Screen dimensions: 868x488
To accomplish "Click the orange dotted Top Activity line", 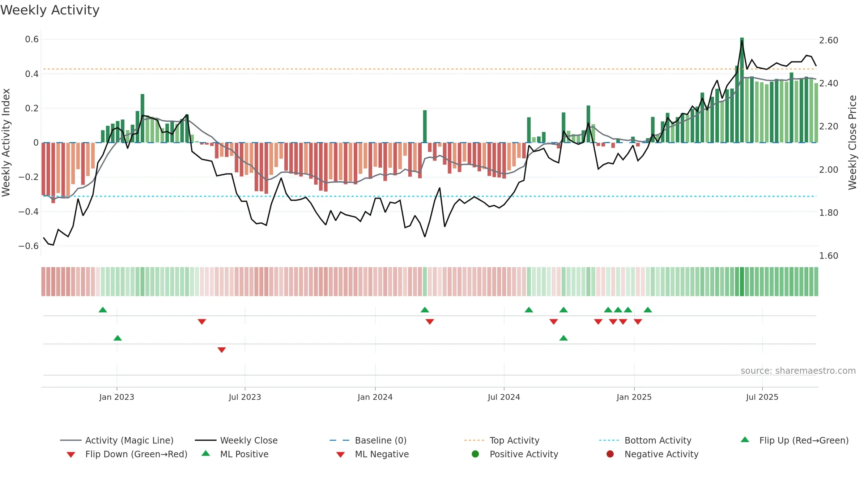I will point(430,69).
